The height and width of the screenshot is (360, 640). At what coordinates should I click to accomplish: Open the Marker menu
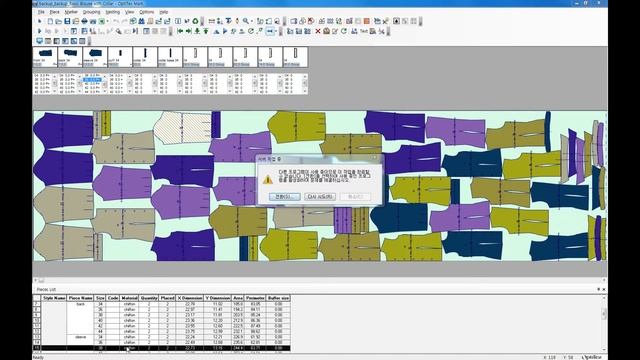pyautogui.click(x=71, y=12)
